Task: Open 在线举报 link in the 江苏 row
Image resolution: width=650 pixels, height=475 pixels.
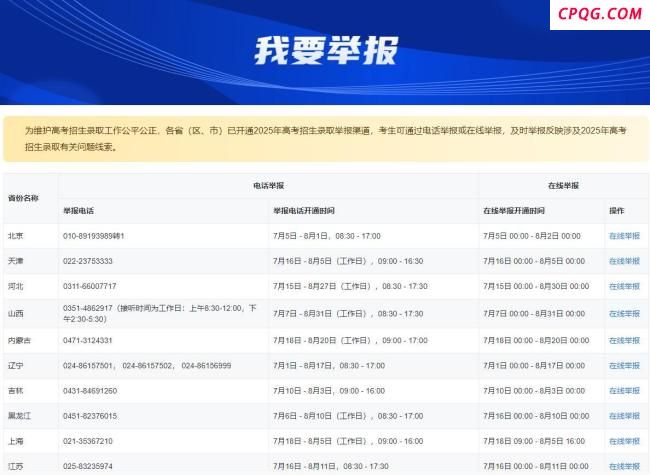Action: tap(624, 467)
